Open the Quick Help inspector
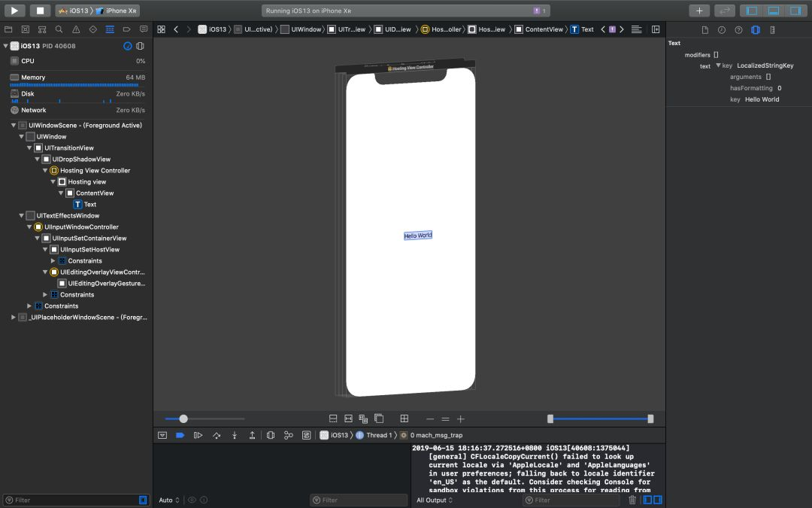 click(738, 29)
